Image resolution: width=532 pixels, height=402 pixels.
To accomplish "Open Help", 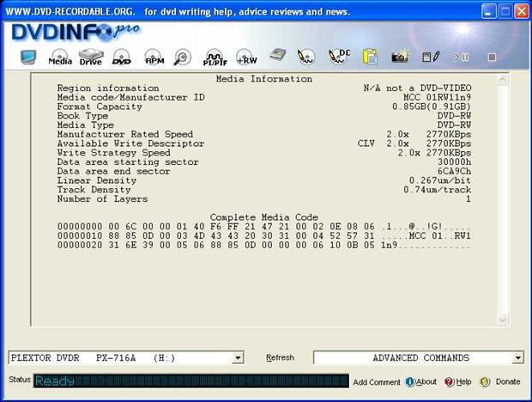I will (458, 381).
